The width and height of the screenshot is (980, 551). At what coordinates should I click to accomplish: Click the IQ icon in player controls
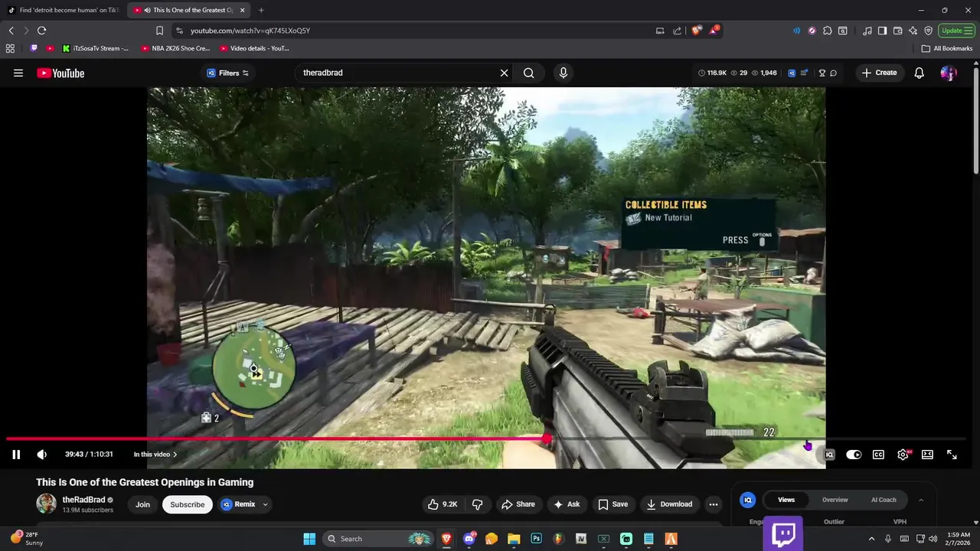click(x=829, y=455)
